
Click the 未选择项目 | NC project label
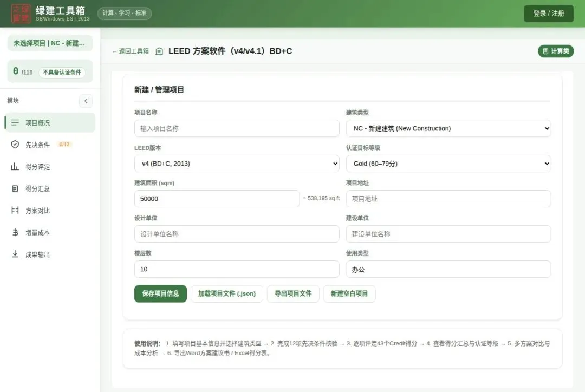click(50, 43)
